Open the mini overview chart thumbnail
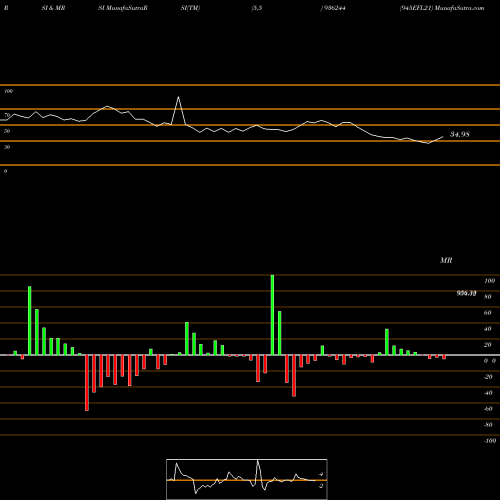Image resolution: width=500 pixels, height=500 pixels. coord(247,479)
